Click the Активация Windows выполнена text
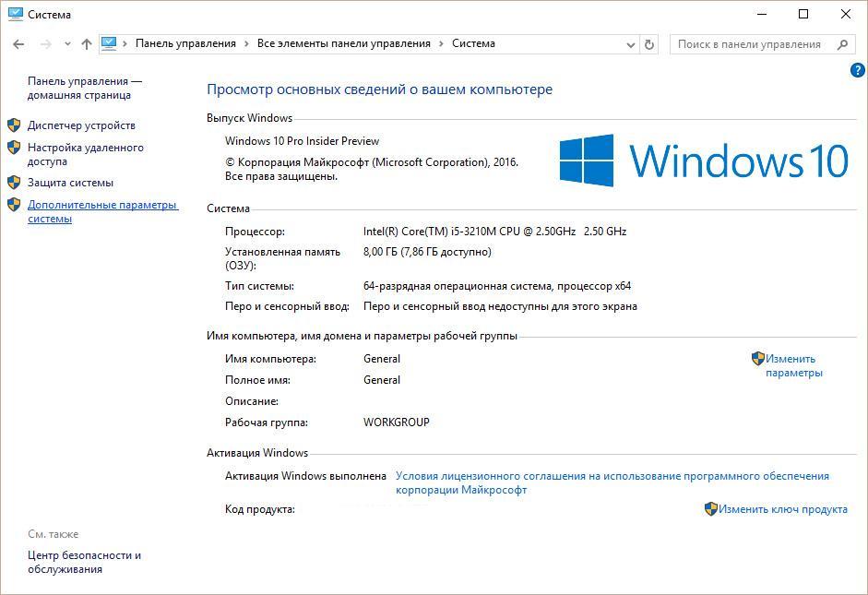The width and height of the screenshot is (868, 595). [305, 476]
